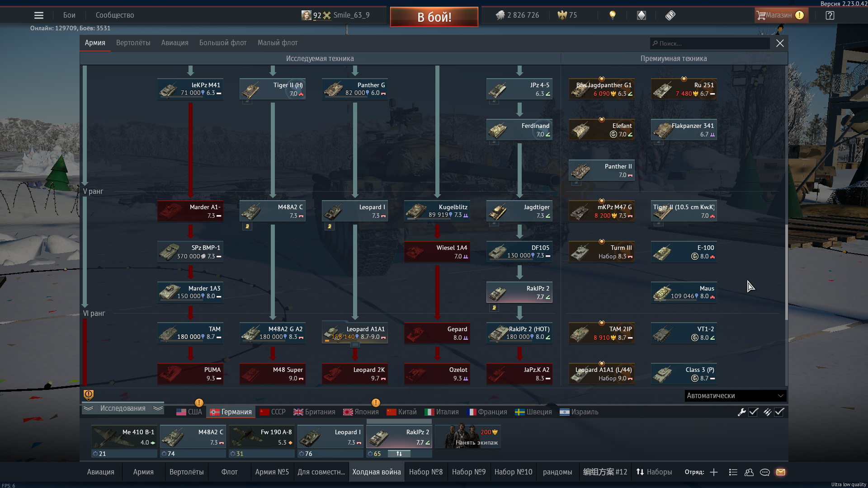Close the research tree window
This screenshot has width=868, height=488.
pyautogui.click(x=780, y=43)
